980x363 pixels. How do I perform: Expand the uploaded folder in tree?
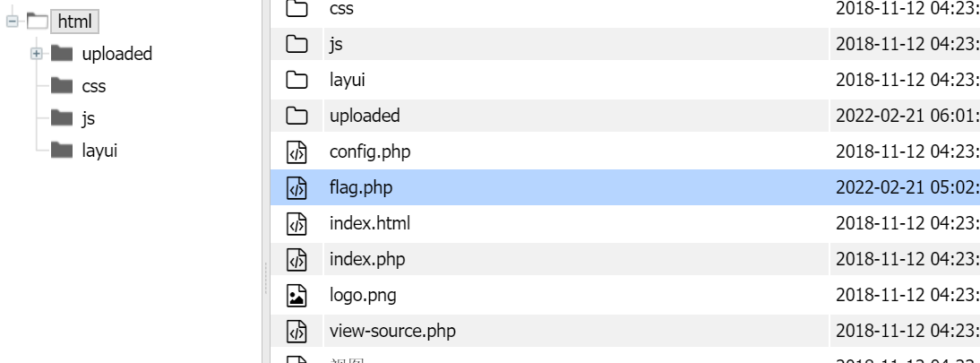click(36, 54)
